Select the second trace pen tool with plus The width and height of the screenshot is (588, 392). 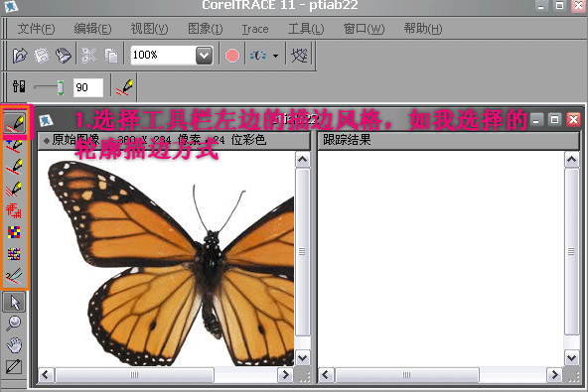pos(14,145)
